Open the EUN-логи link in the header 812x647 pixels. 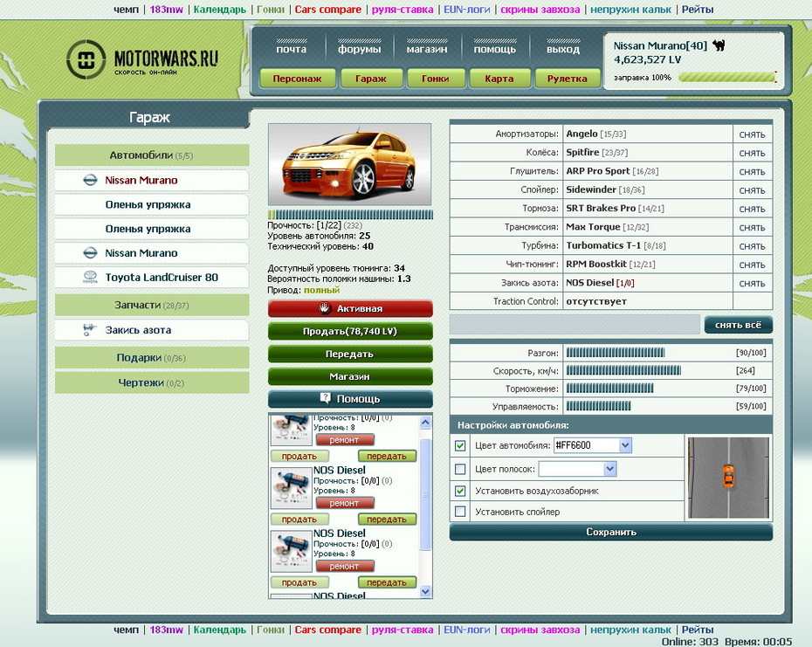tap(466, 10)
